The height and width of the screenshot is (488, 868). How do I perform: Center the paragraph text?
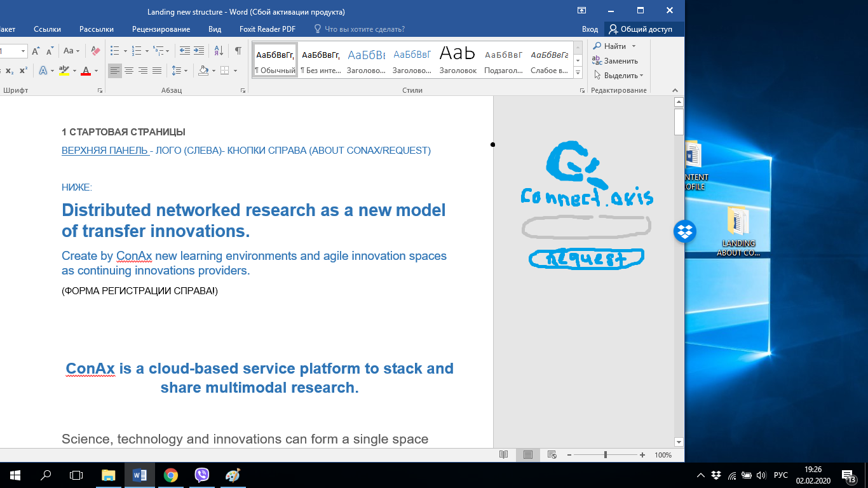[129, 71]
